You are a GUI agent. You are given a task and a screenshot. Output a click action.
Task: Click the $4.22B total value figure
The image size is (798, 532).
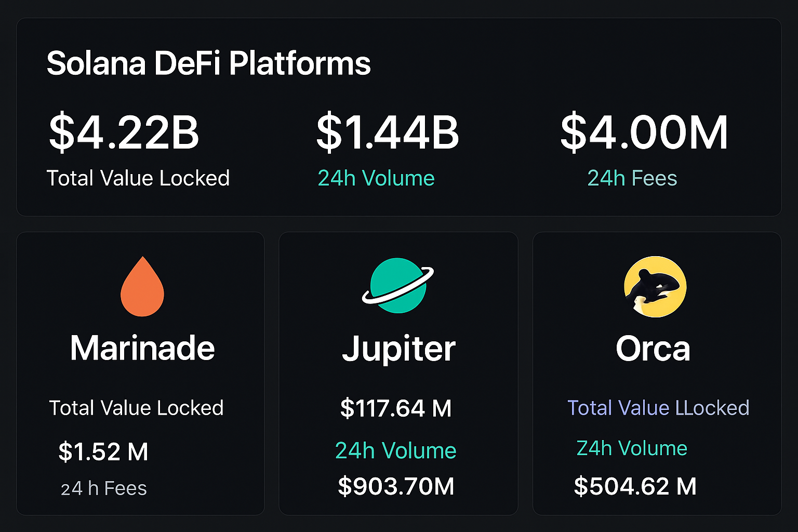[123, 132]
